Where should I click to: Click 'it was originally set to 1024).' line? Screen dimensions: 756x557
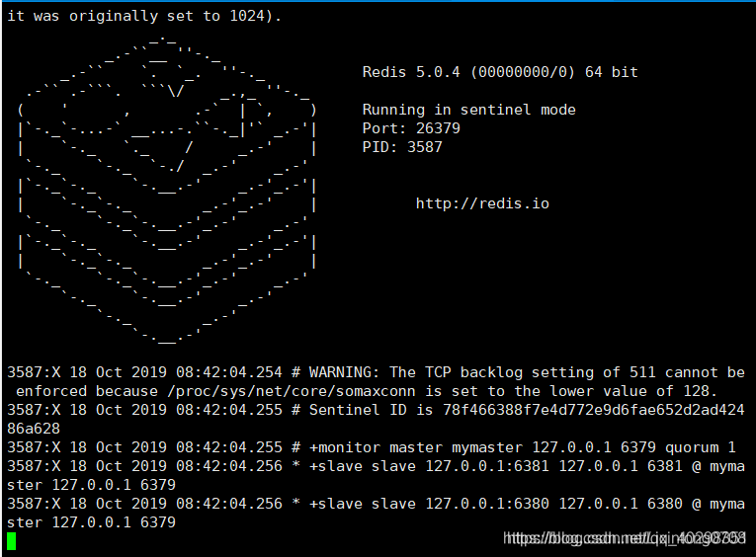point(144,16)
